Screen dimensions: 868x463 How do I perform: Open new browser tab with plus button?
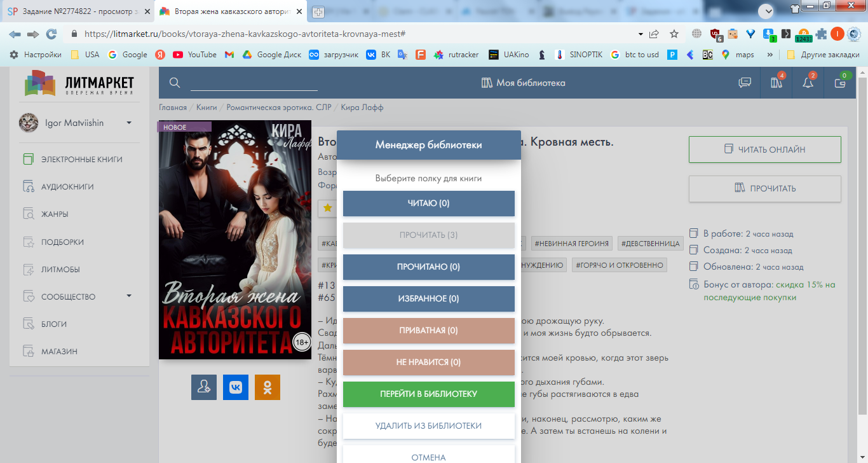pos(318,12)
